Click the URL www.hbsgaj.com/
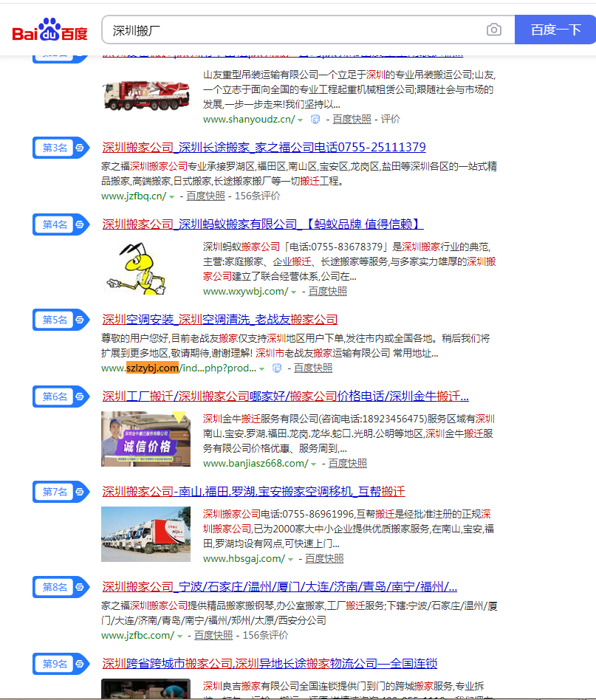This screenshot has width=596, height=700. pyautogui.click(x=244, y=558)
